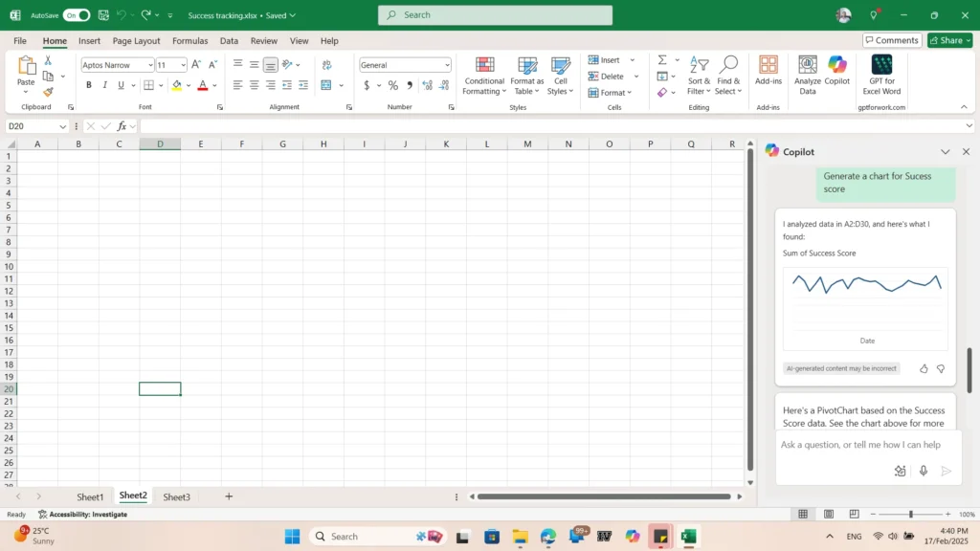
Task: Collapse the Copilot pane with the chevron
Action: (945, 152)
